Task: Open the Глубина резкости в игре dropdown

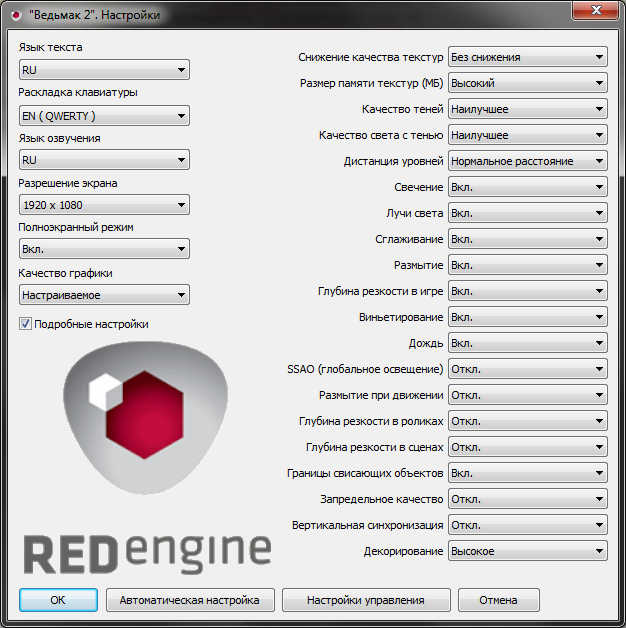Action: (x=527, y=291)
